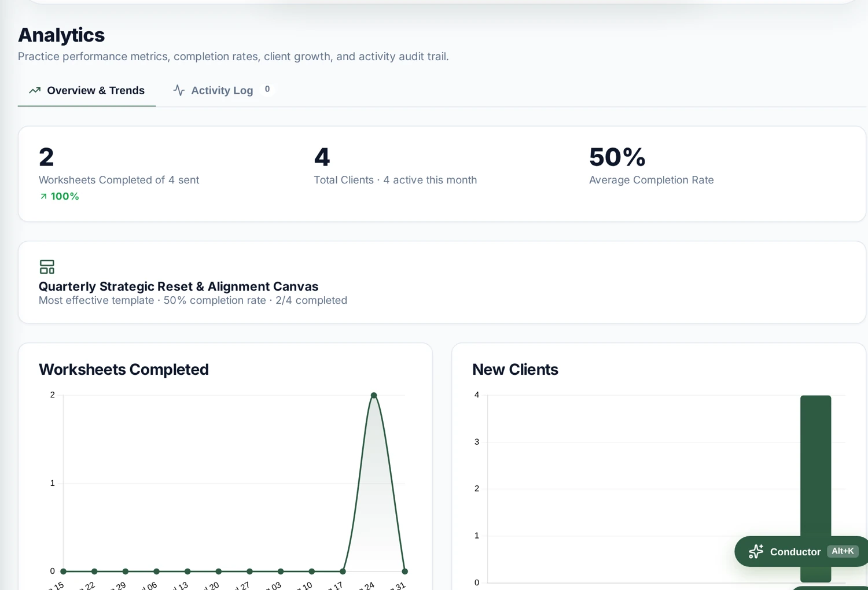Click the Analytics page heading
Screen dimensions: 868x590
pos(61,35)
